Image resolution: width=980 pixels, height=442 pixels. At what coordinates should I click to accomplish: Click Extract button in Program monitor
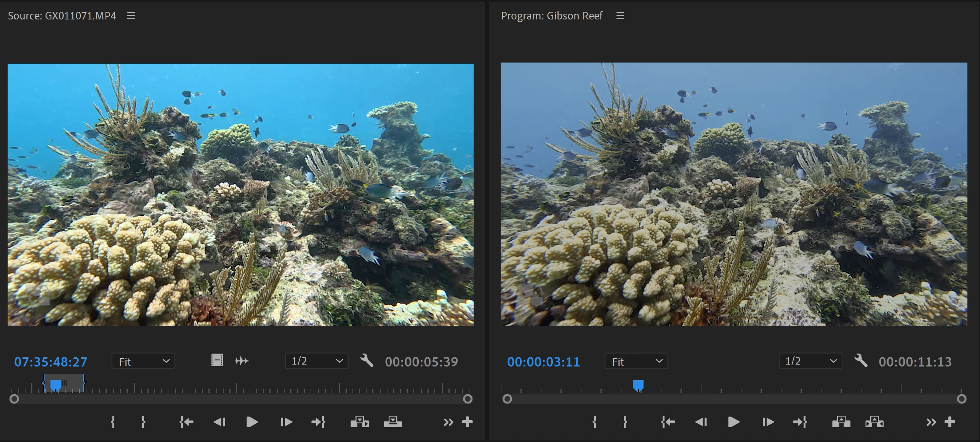[x=874, y=422]
